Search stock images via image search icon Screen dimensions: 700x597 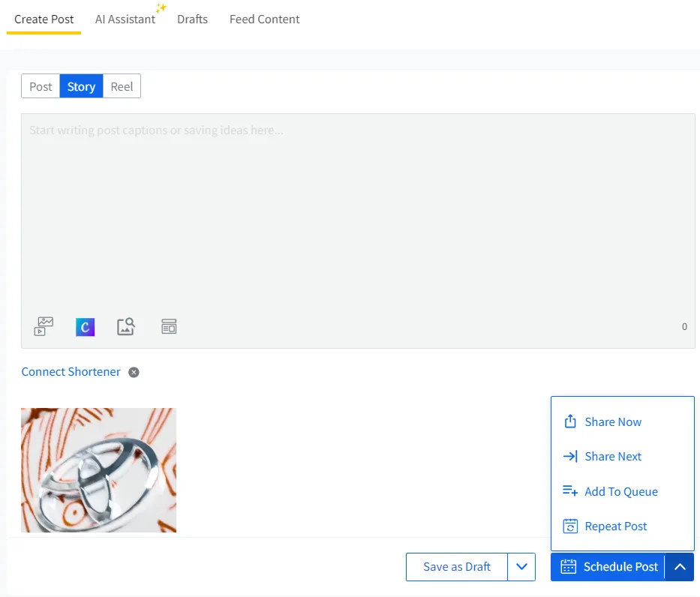126,325
